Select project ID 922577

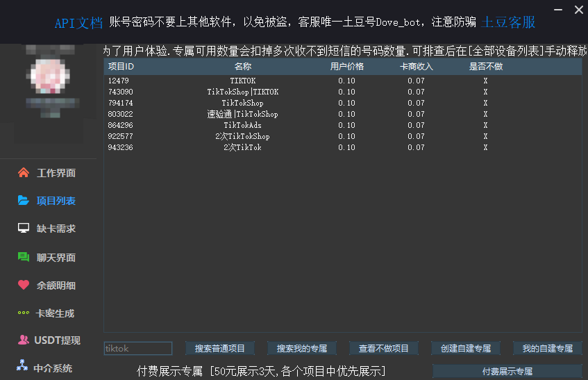[x=120, y=136]
